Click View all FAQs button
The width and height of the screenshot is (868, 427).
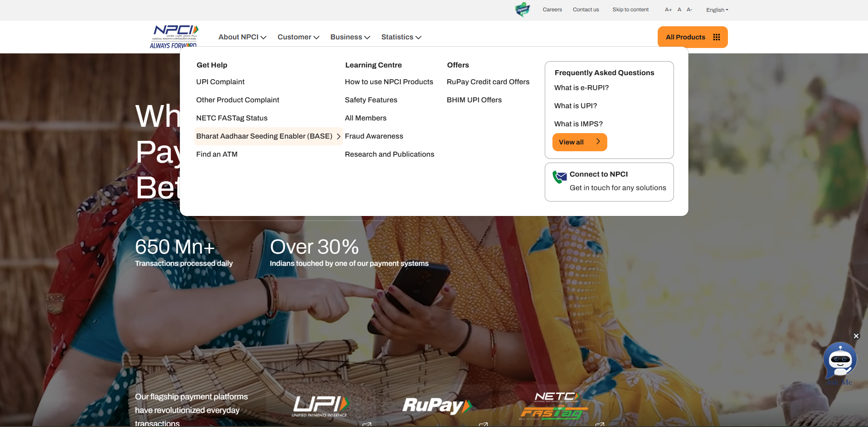580,142
